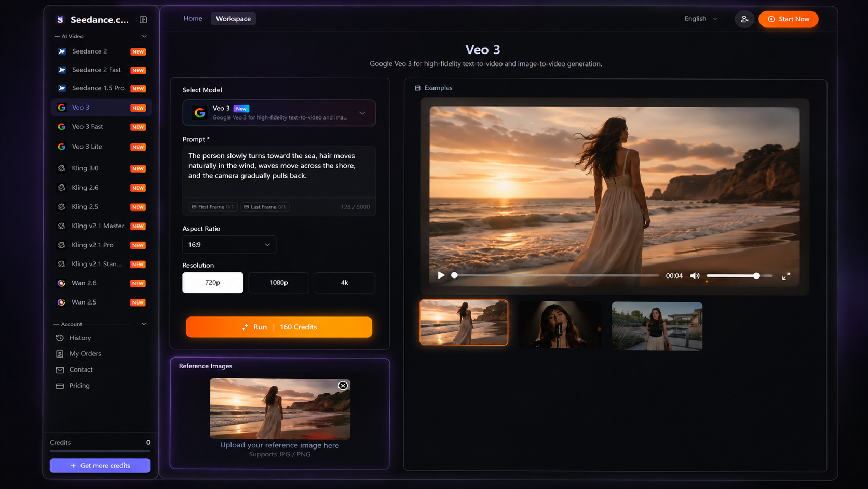Viewport: 868px width, 489px height.
Task: Click the '00:04' video time
Action: click(x=674, y=276)
